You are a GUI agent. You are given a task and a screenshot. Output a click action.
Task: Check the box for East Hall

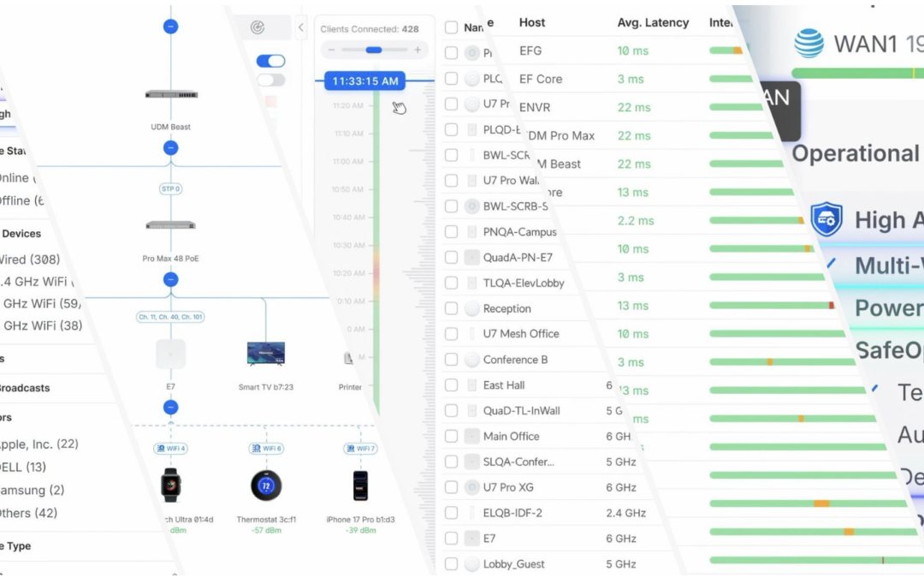point(452,385)
